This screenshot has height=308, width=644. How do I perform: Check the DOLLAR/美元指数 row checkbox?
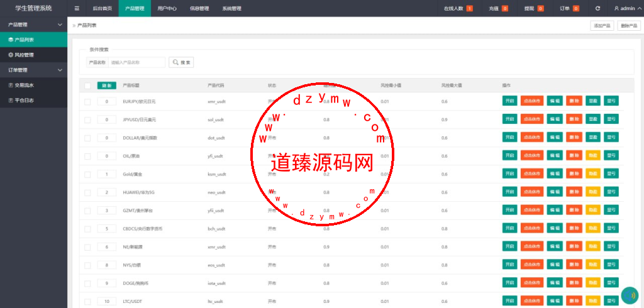pyautogui.click(x=87, y=138)
